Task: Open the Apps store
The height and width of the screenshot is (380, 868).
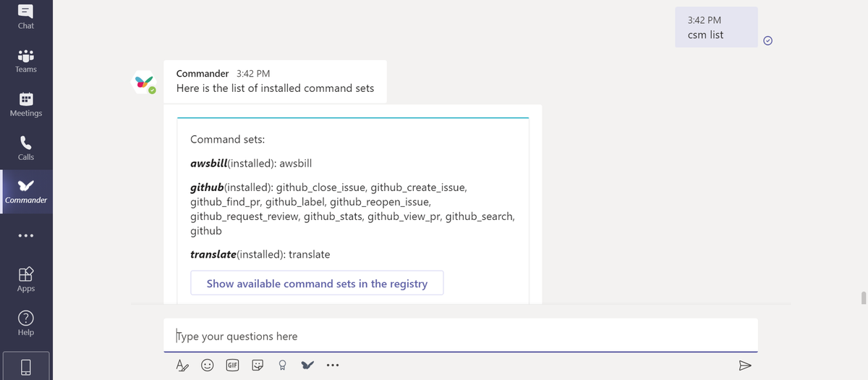Action: 26,278
